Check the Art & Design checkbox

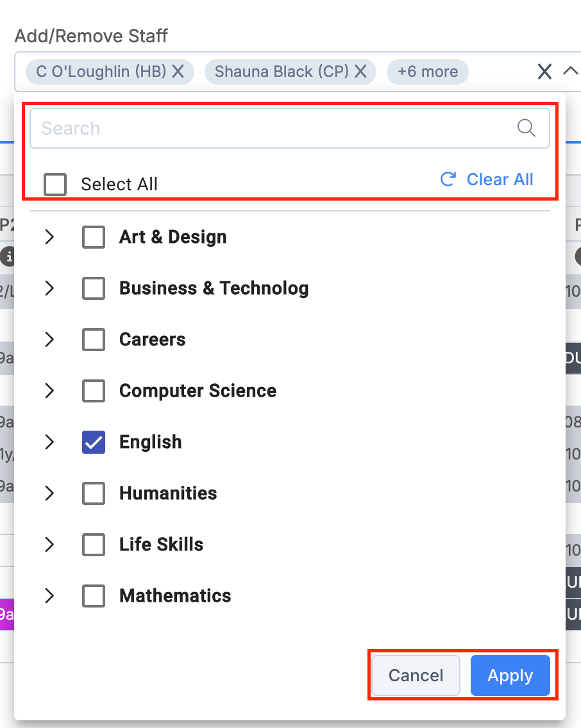pos(94,237)
